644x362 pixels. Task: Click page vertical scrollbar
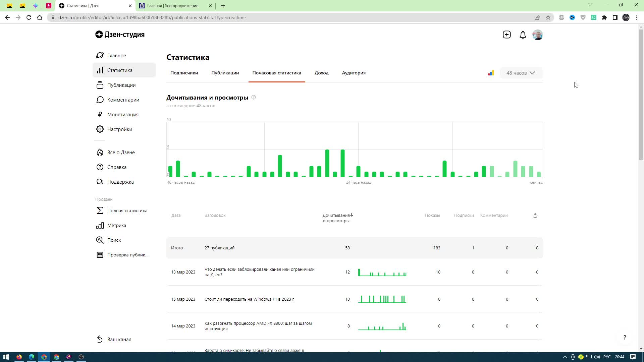pos(641,95)
